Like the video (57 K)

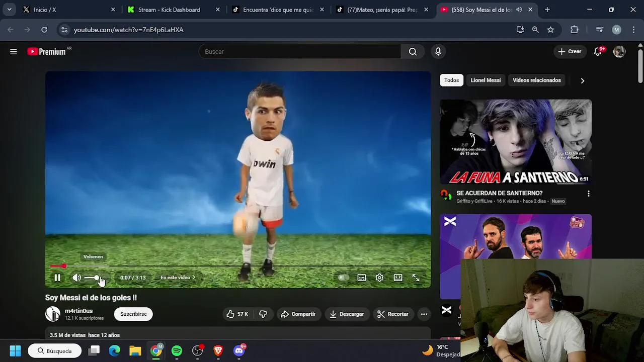(x=237, y=314)
